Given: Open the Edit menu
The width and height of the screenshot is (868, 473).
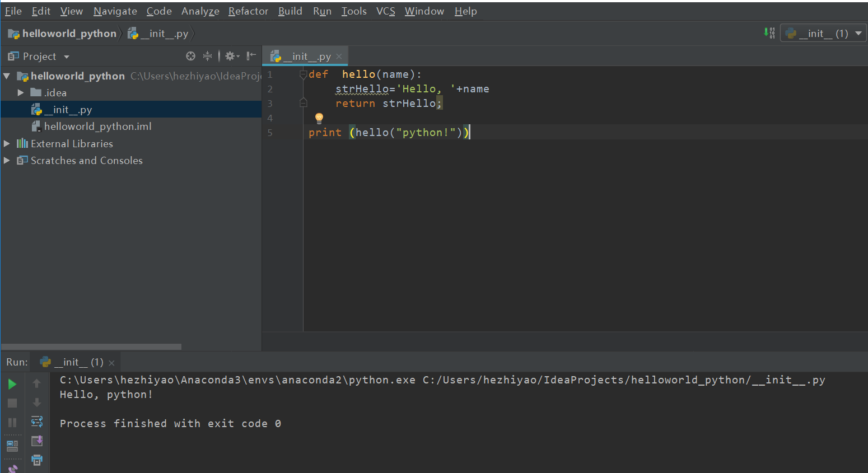Looking at the screenshot, I should point(41,11).
